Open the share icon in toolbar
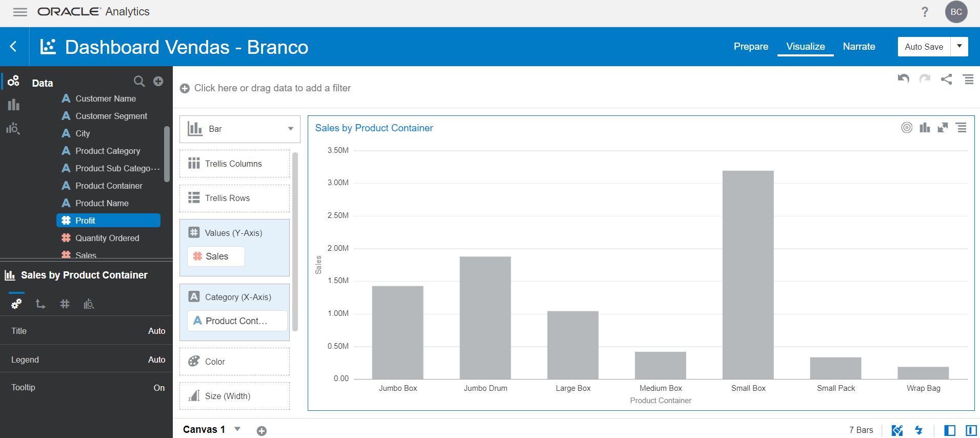980x438 pixels. pyautogui.click(x=946, y=79)
